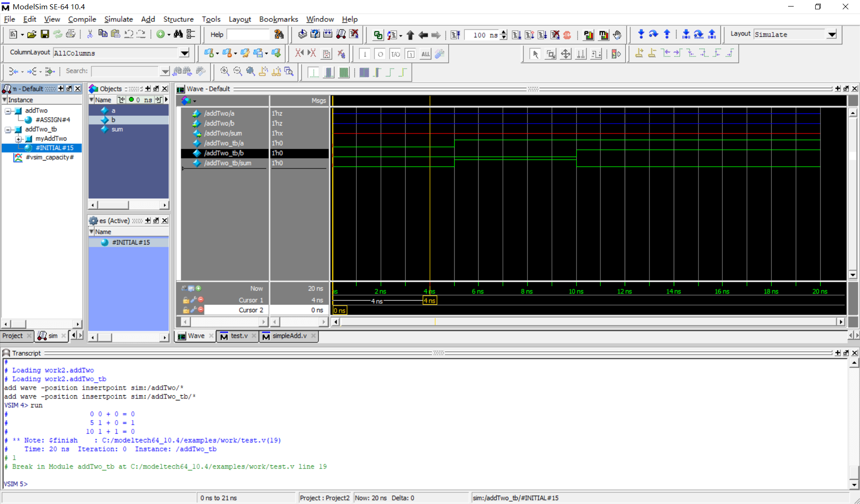Open the Layout Simulate dropdown
This screenshot has width=860, height=504.
(832, 35)
